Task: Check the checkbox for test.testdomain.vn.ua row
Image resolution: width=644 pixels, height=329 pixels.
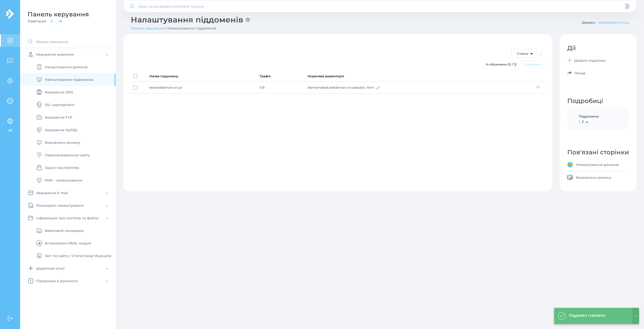Action: pos(135,88)
